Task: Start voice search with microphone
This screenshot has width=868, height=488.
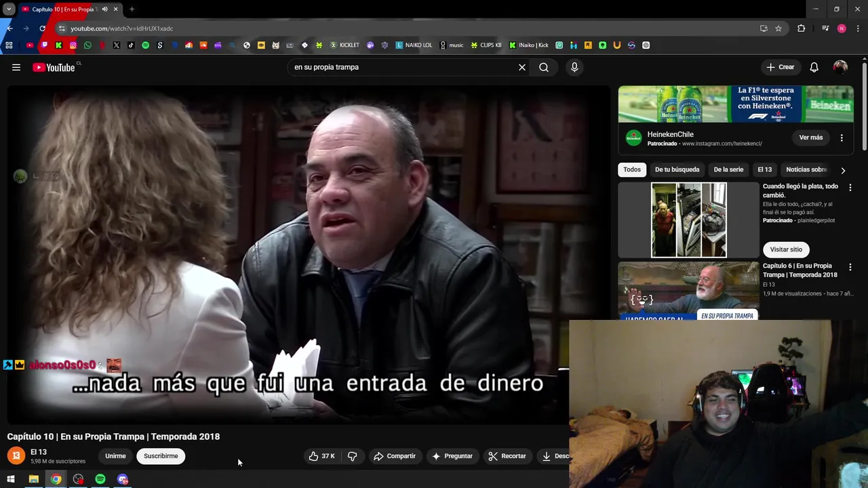Action: pyautogui.click(x=574, y=67)
